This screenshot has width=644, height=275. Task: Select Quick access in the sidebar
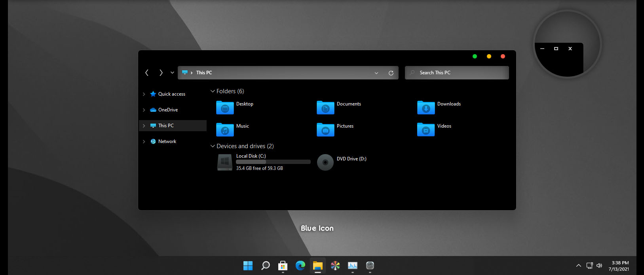[x=167, y=94]
